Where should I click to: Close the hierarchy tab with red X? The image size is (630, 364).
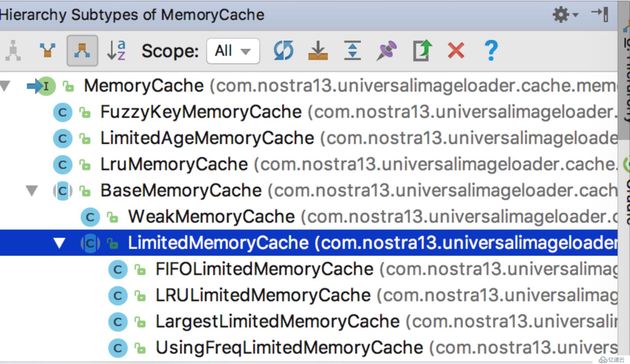[x=456, y=51]
